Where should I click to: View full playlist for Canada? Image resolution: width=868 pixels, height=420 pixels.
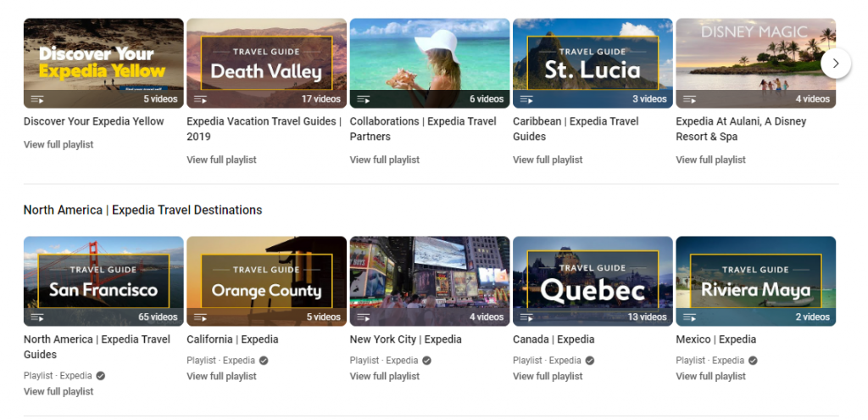pos(548,376)
